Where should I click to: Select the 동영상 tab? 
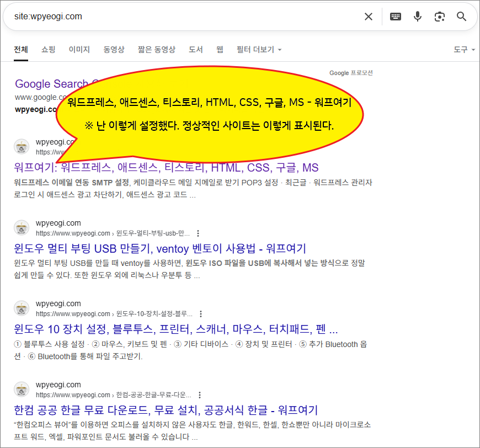pos(114,50)
